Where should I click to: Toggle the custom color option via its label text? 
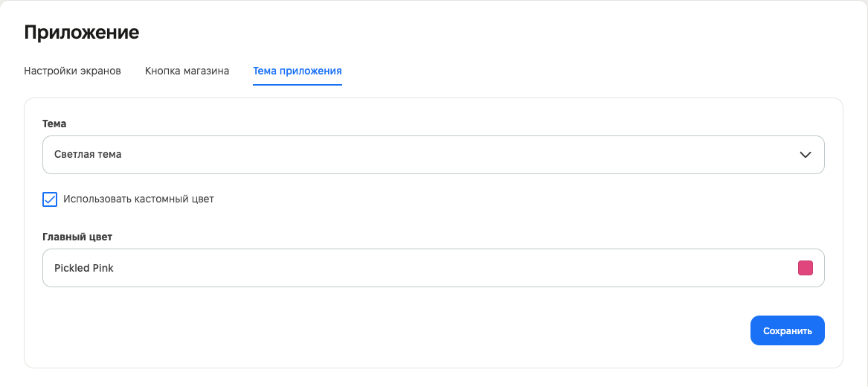[x=138, y=199]
